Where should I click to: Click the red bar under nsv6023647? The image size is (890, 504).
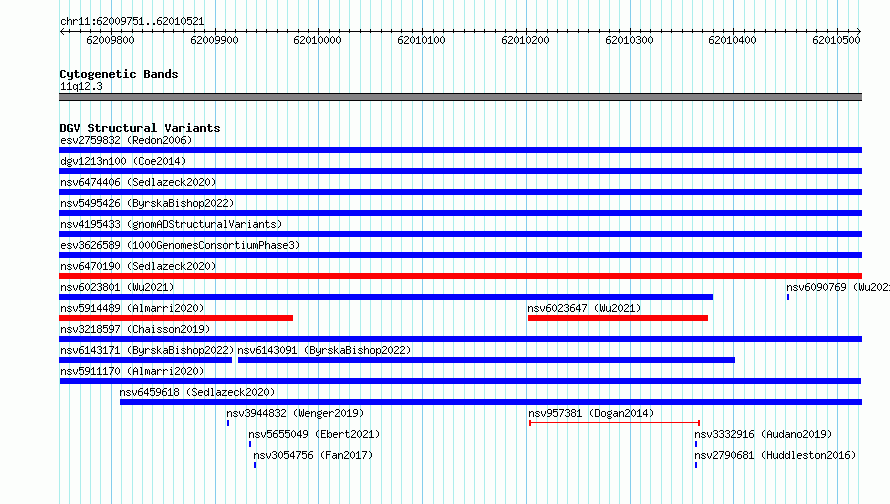pos(618,318)
